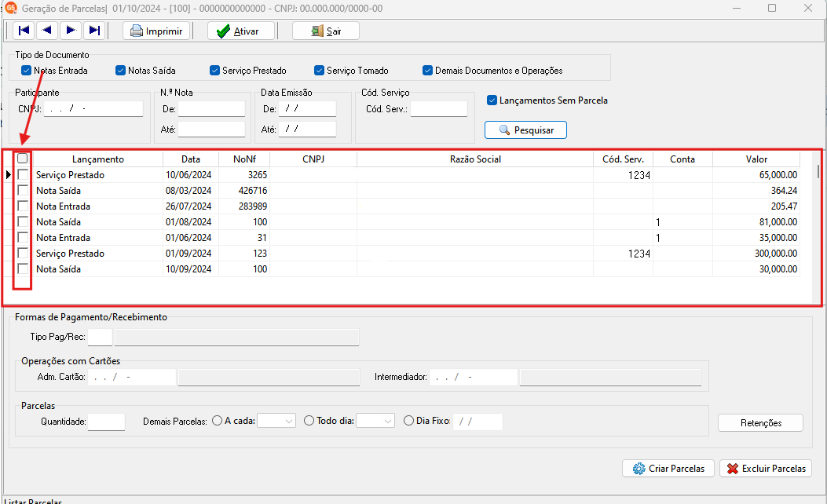Uncheck the Notas Entrada checkbox
This screenshot has width=827, height=504.
click(27, 70)
